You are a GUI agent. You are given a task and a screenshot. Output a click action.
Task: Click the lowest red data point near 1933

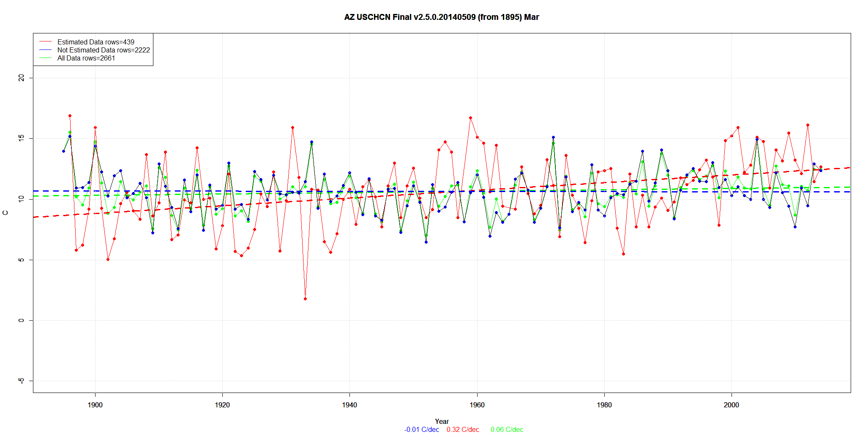pyautogui.click(x=305, y=299)
